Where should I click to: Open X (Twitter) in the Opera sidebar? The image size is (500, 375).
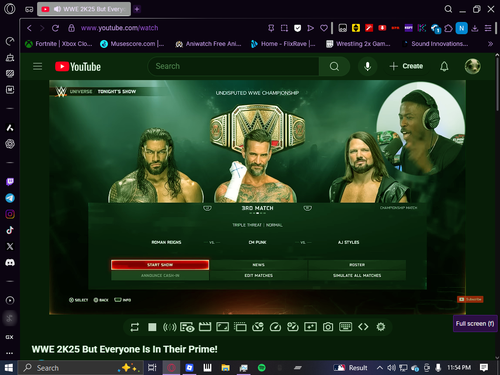point(10,246)
